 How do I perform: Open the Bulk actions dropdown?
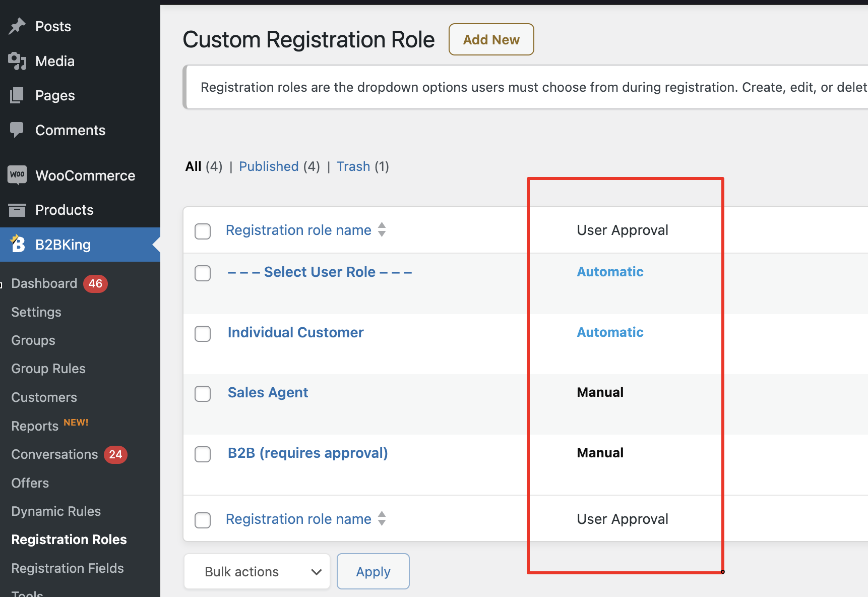point(257,571)
